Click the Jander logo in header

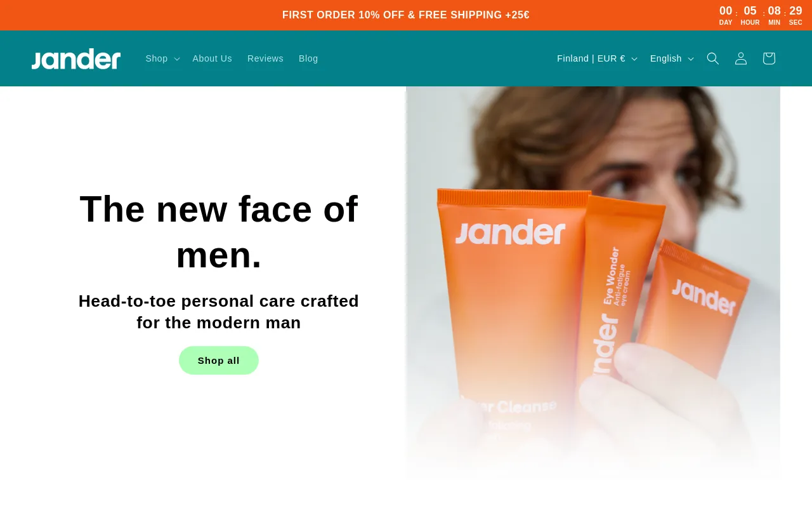pyautogui.click(x=76, y=58)
